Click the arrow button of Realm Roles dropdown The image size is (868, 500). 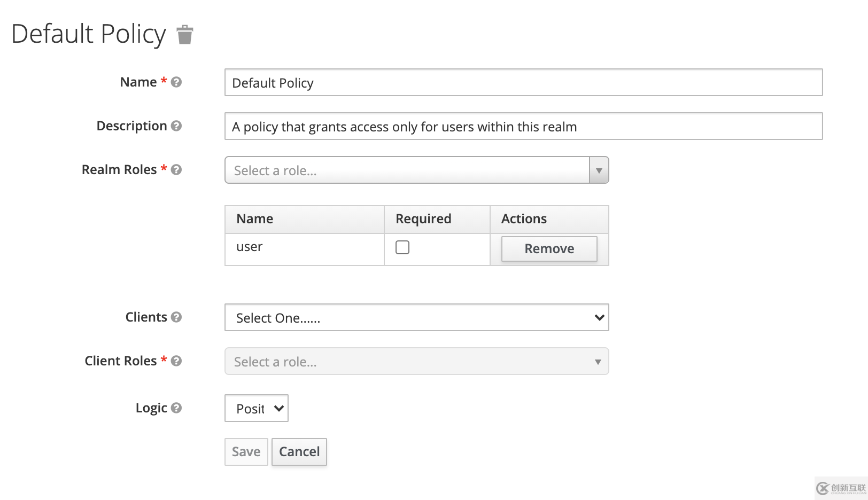(x=599, y=170)
